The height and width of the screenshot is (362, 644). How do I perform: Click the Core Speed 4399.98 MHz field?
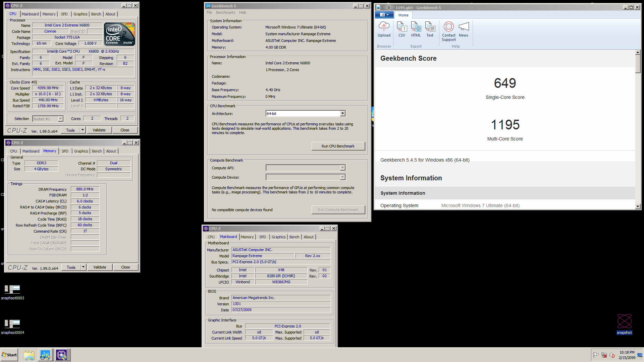tap(48, 88)
